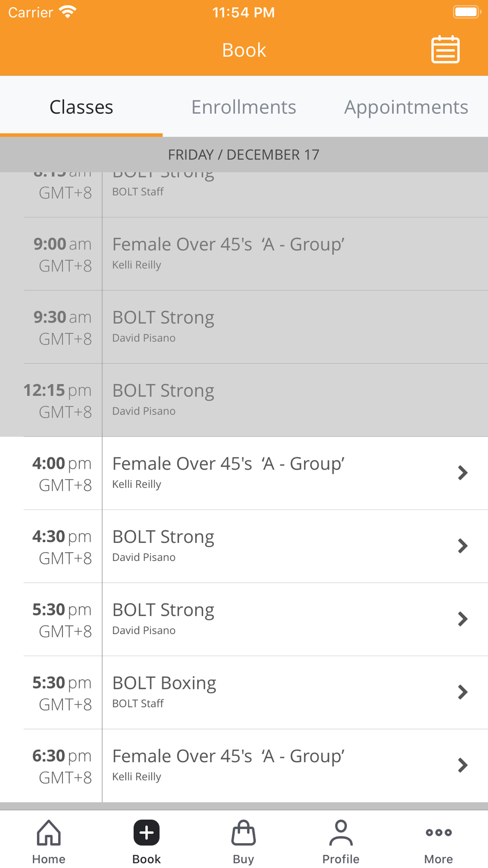Open the Appointments tab
This screenshot has width=488, height=868.
(x=406, y=107)
